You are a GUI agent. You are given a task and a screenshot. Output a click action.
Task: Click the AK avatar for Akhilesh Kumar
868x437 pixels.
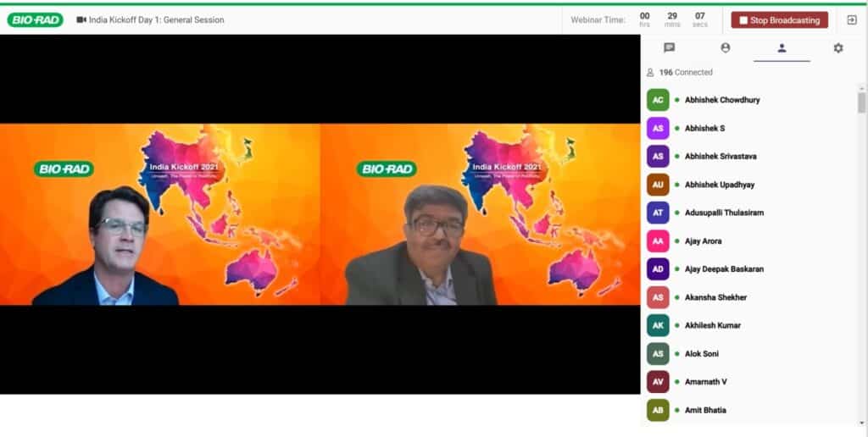(658, 325)
